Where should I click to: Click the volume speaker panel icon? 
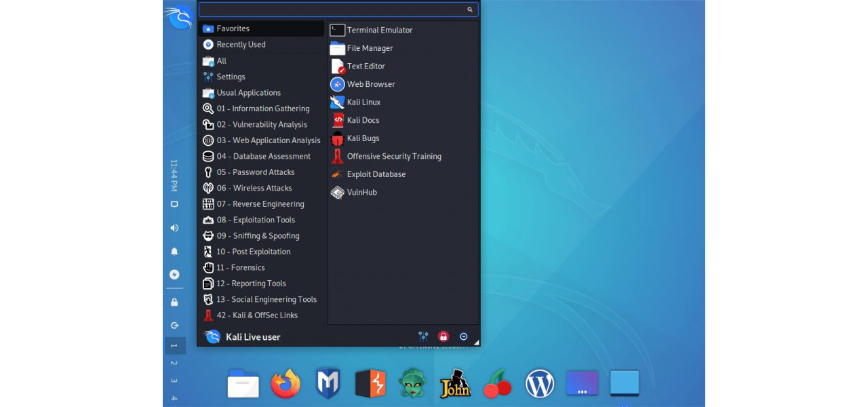[174, 228]
